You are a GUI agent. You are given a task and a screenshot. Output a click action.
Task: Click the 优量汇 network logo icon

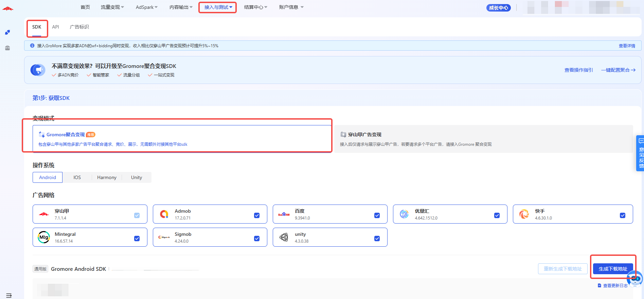tap(404, 214)
